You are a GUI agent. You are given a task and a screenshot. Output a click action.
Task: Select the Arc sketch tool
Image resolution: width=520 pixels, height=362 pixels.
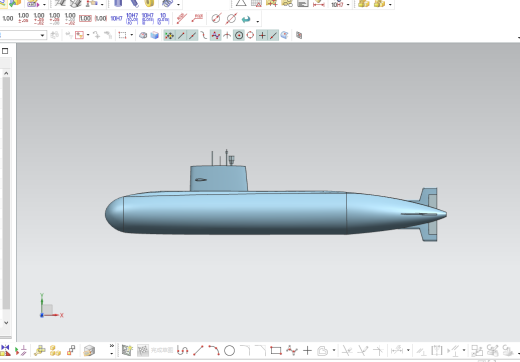(214, 351)
